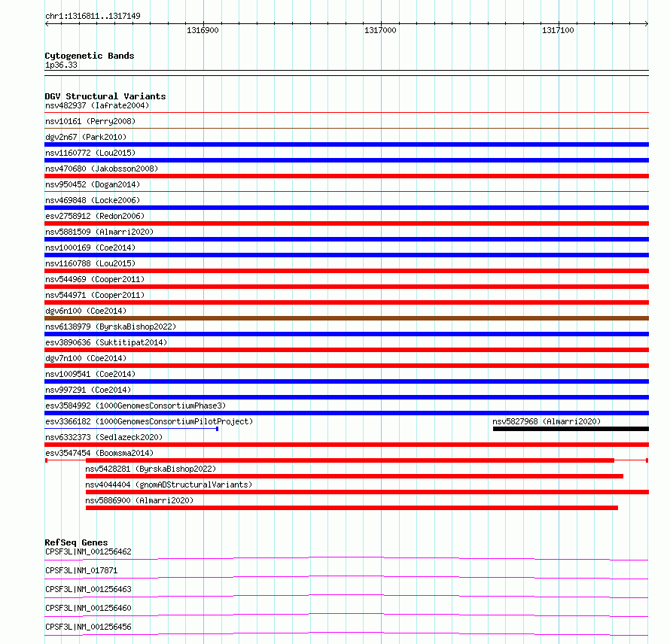670x644 pixels.
Task: Select nsv470680 (Jakobsson2008) red variant bar
Action: [346, 176]
